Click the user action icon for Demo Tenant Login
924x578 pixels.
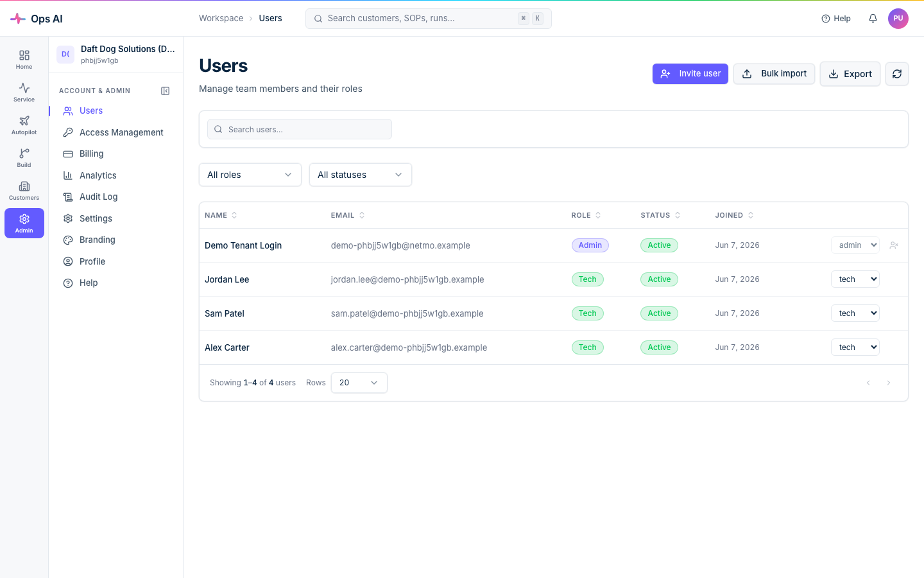click(894, 245)
